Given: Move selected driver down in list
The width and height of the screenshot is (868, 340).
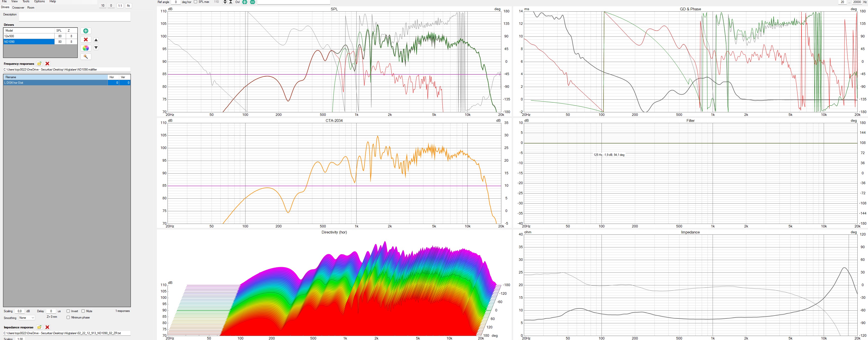Looking at the screenshot, I should point(96,48).
